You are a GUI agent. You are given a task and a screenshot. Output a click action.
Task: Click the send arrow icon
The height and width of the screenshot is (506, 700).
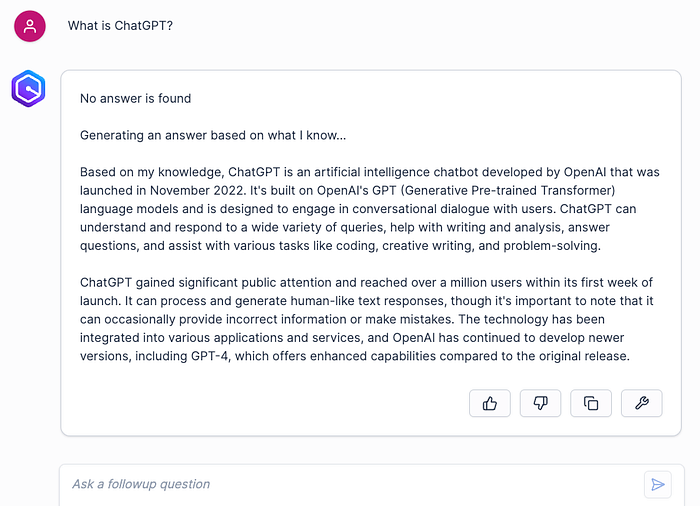[658, 485]
